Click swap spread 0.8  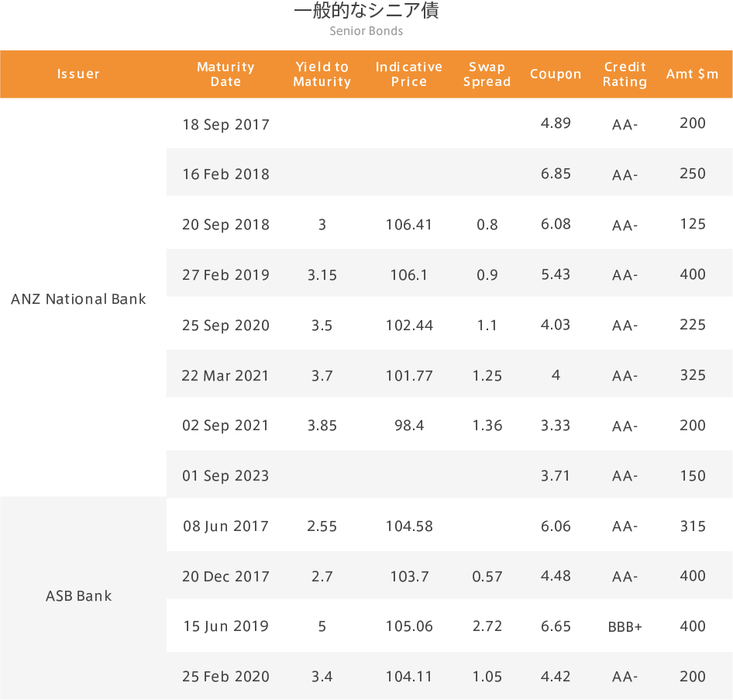tap(487, 225)
